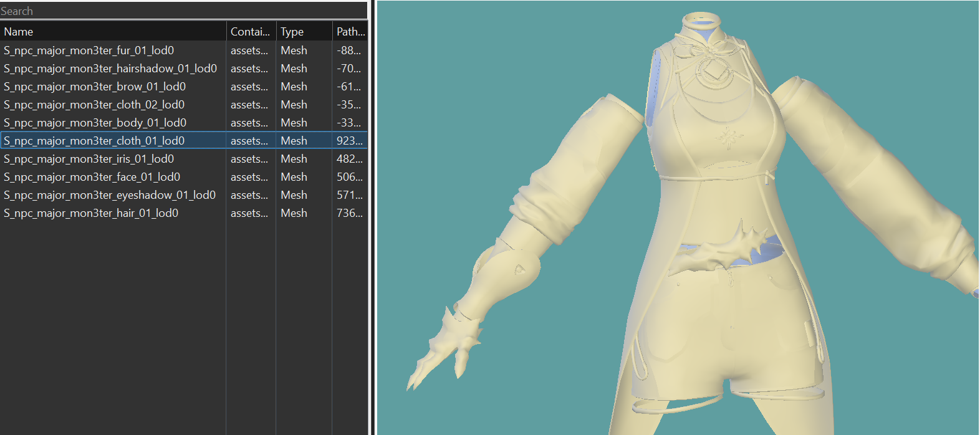The image size is (980, 435).
Task: Select S_npc_major_mon3ter_hairshadow_01_lod0 row
Action: click(184, 69)
